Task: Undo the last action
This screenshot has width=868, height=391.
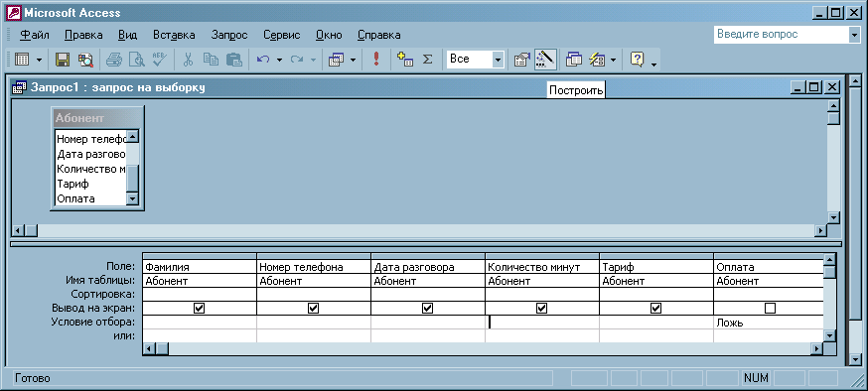Action: [263, 60]
